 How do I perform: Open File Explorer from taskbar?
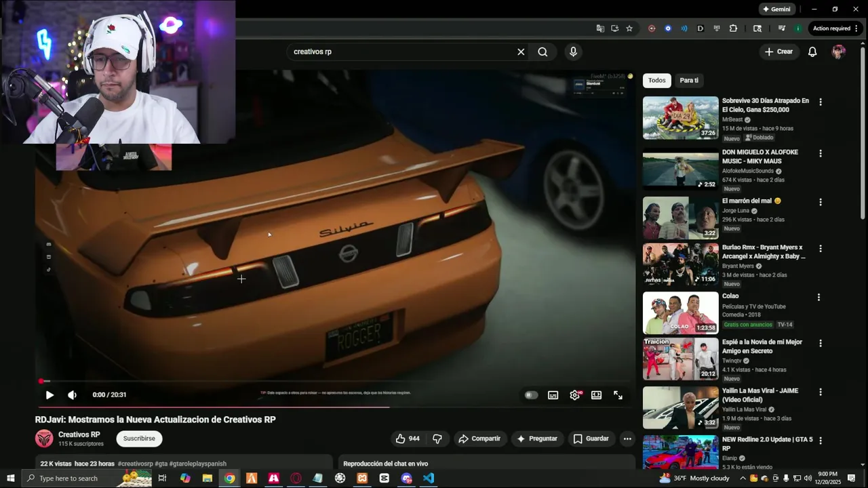tap(208, 479)
